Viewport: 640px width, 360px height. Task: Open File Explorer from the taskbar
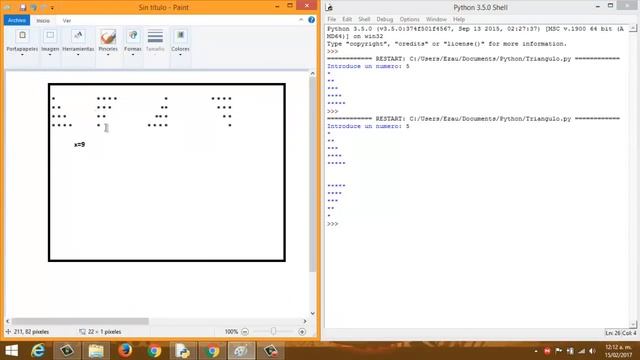click(96, 351)
